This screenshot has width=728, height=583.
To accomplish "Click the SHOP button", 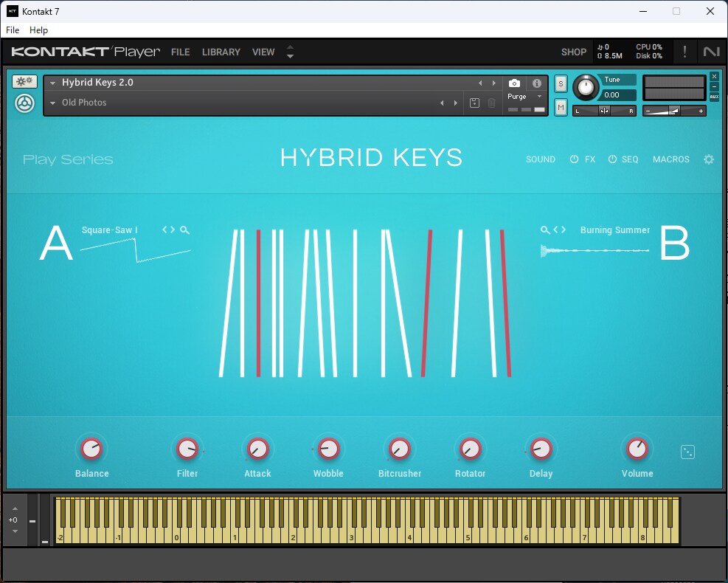I will click(573, 52).
